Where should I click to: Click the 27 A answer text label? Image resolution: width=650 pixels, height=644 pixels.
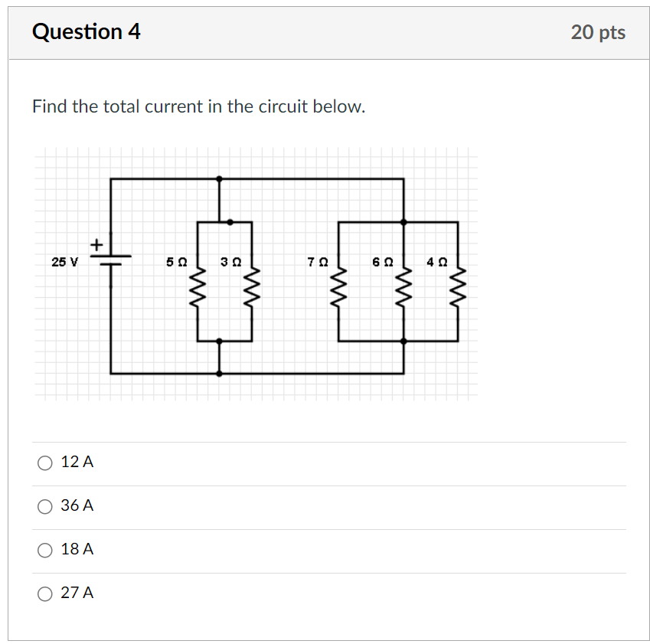pos(78,593)
